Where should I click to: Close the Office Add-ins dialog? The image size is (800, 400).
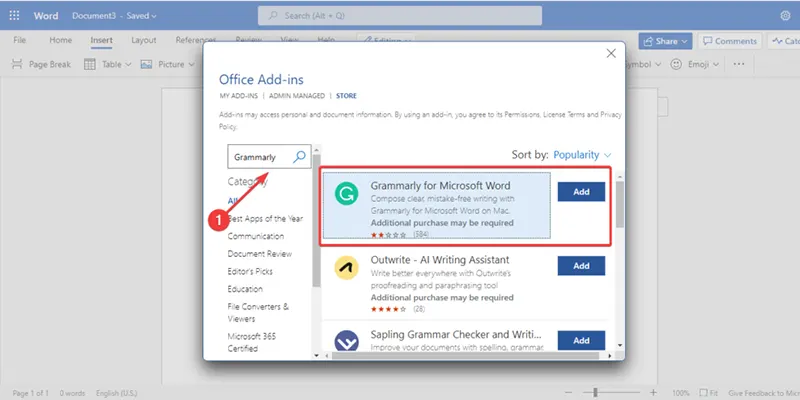pyautogui.click(x=611, y=54)
